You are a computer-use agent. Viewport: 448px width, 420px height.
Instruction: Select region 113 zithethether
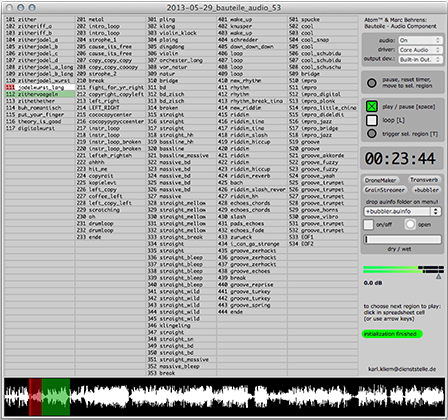40,101
